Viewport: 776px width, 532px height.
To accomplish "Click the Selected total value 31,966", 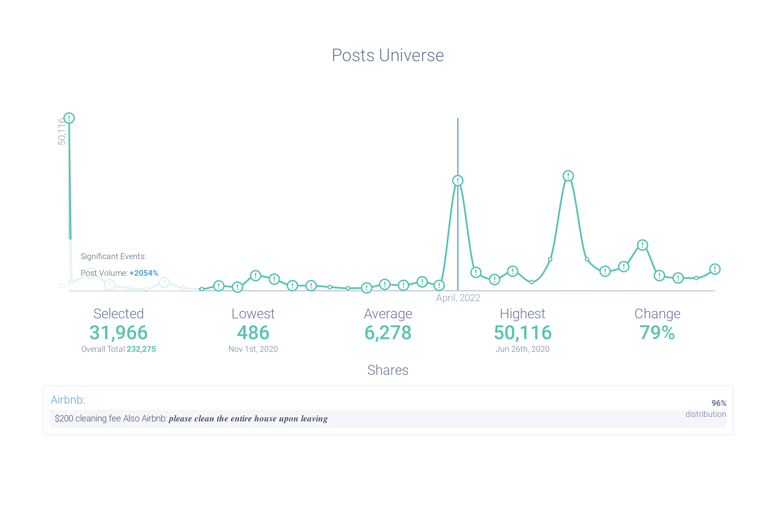I will tap(118, 332).
